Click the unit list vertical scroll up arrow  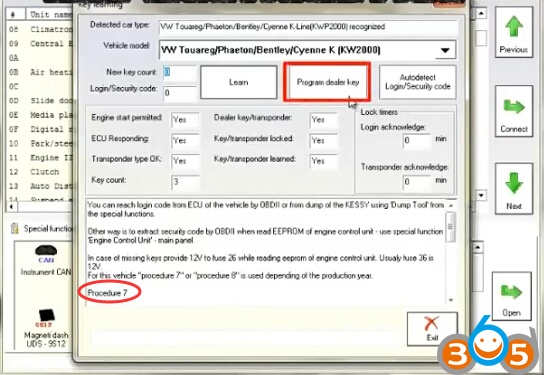pyautogui.click(x=481, y=14)
